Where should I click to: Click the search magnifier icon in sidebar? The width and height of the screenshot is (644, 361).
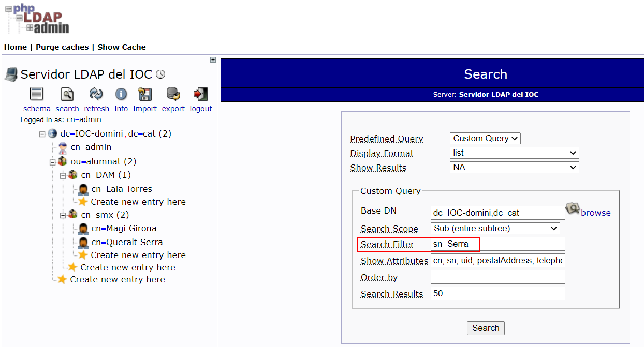click(67, 94)
